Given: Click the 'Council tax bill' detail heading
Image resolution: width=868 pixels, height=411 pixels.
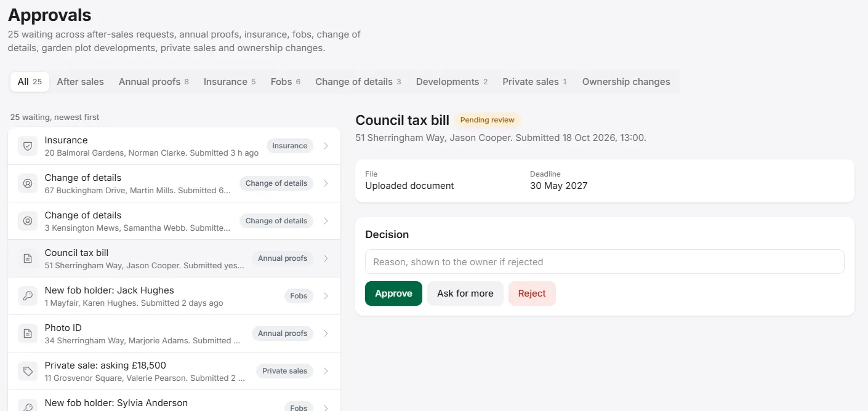Looking at the screenshot, I should 403,120.
